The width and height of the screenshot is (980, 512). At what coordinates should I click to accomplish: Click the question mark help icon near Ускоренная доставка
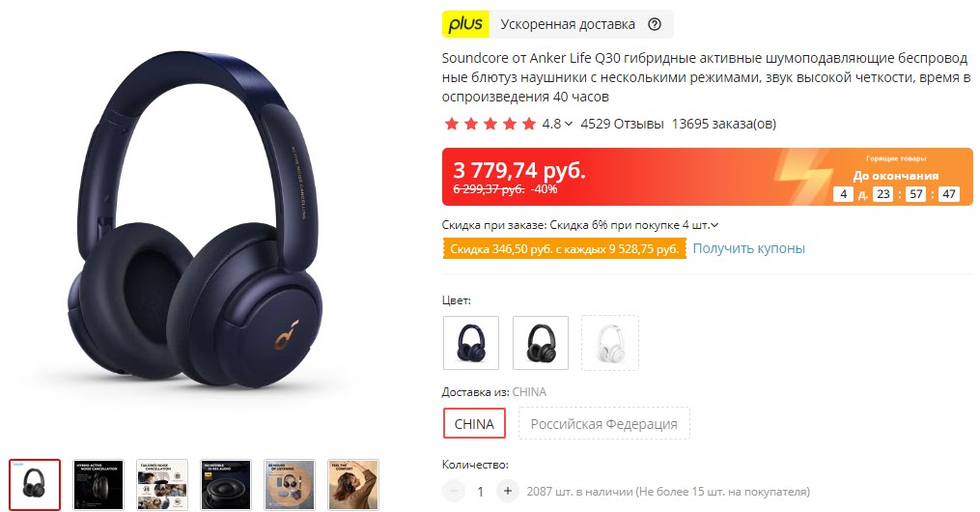click(x=655, y=24)
